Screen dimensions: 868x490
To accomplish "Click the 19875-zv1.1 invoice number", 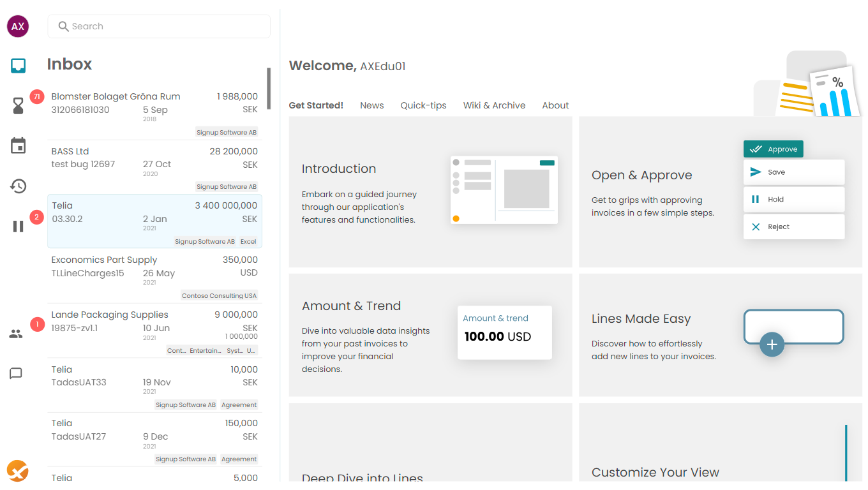I will [x=75, y=328].
